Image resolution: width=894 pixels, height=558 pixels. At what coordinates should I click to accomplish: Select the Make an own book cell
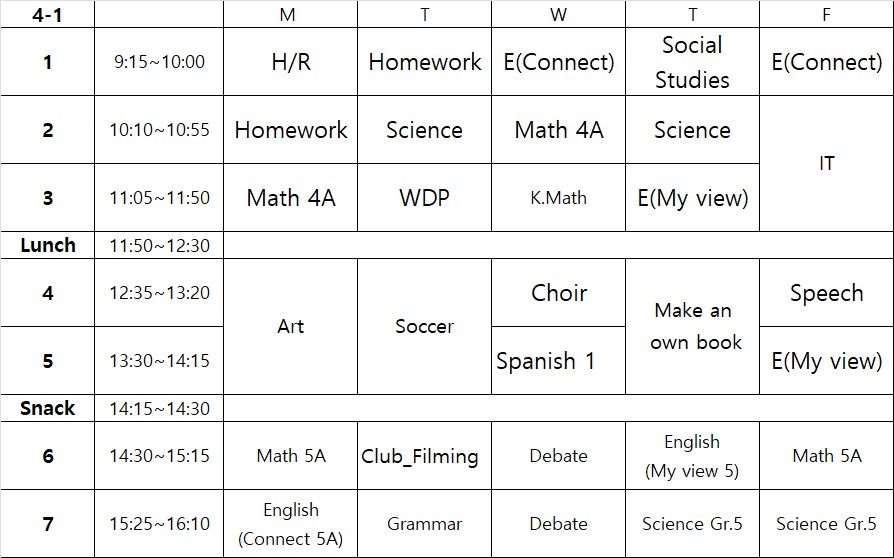pyautogui.click(x=692, y=327)
